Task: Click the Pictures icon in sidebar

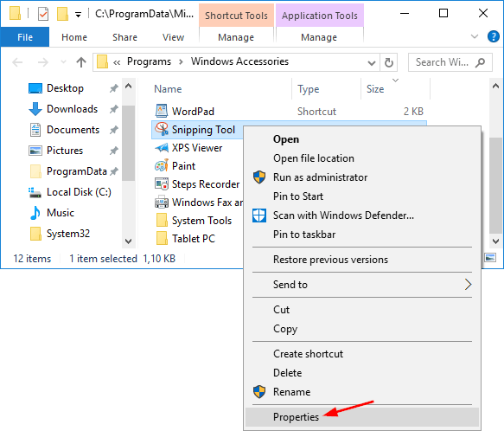Action: coord(35,151)
